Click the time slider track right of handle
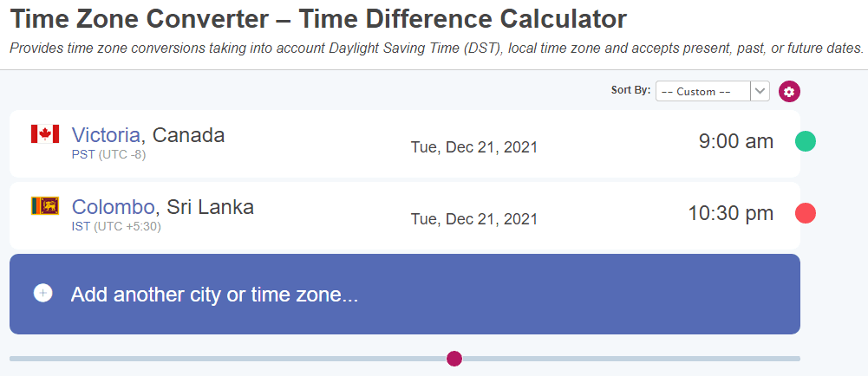 (x=631, y=359)
